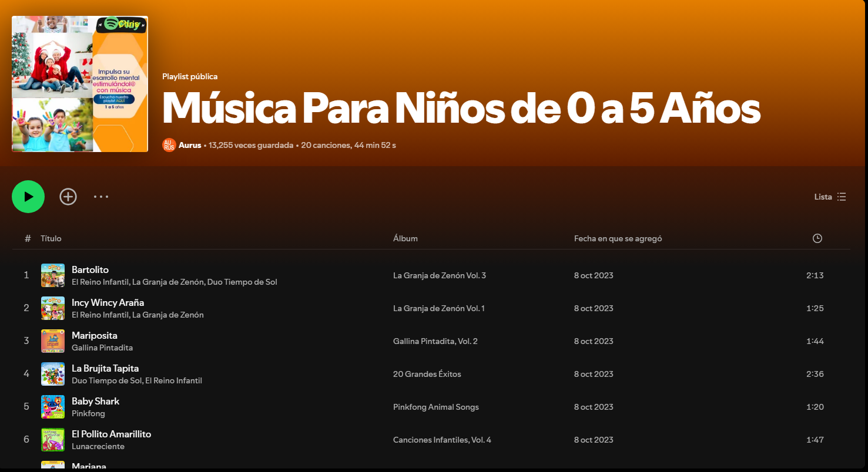Open the Mariposita song title

pos(95,335)
